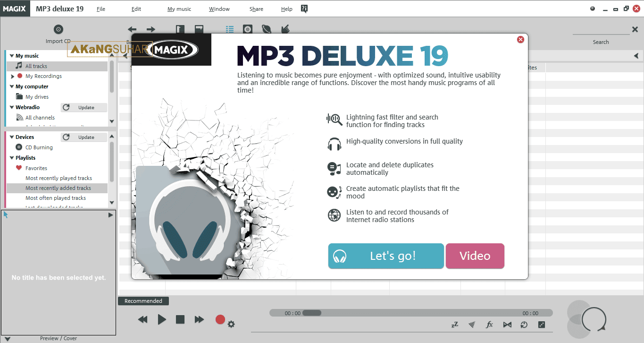Open recording settings gear icon
Screen dimensions: 644x343
coord(231,324)
